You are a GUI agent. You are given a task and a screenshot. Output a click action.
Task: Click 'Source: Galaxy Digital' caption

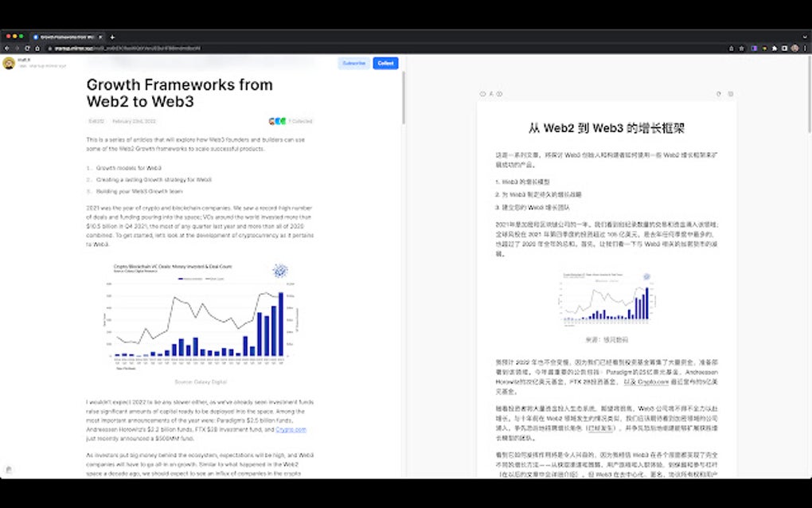pos(201,381)
